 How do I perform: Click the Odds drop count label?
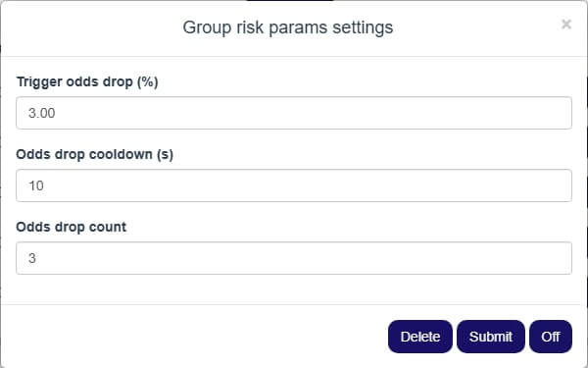72,227
